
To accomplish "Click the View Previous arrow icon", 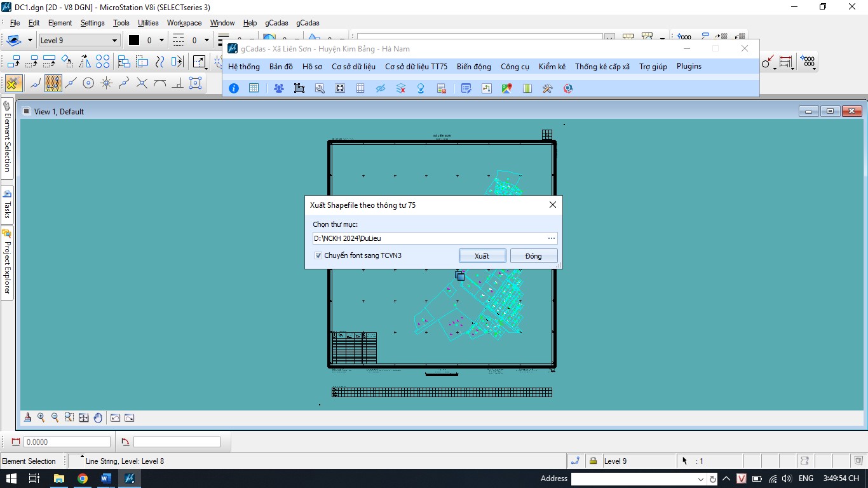I will (115, 417).
